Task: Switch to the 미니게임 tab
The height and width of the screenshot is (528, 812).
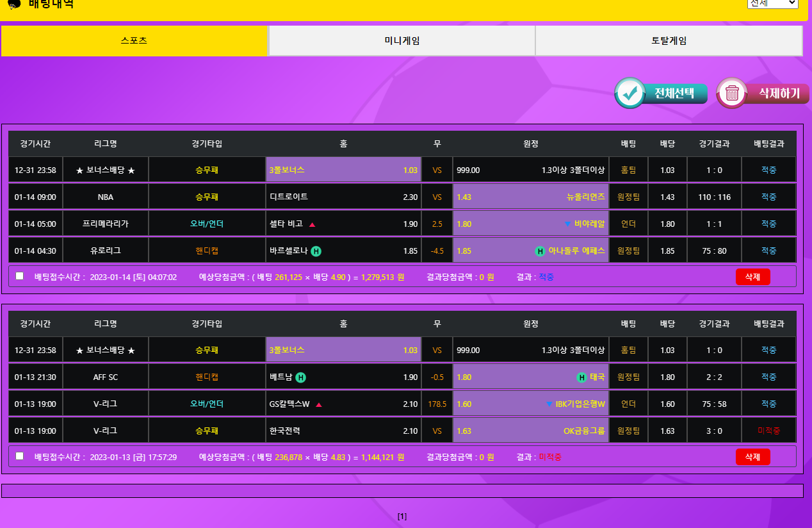Action: (x=402, y=41)
